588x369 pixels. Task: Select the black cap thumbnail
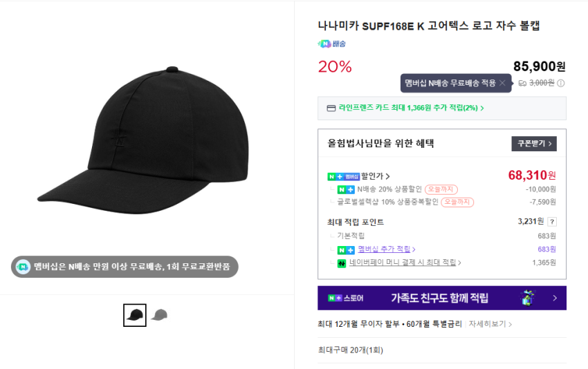(135, 315)
